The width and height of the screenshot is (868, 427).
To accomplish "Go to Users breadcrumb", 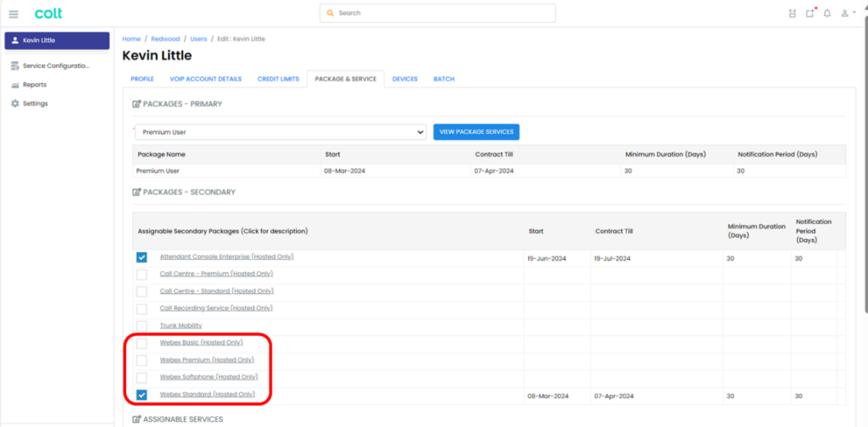I will coord(198,39).
